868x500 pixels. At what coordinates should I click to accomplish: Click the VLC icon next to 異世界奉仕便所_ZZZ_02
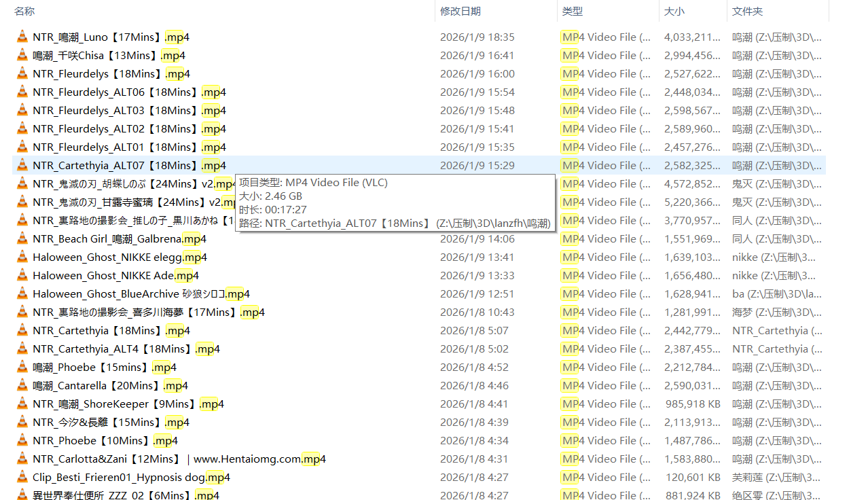click(x=22, y=495)
